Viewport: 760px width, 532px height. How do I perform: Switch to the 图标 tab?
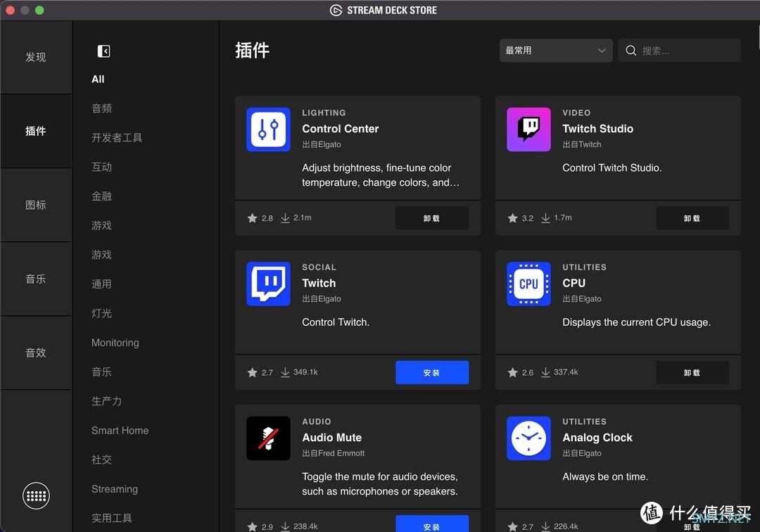(x=36, y=205)
